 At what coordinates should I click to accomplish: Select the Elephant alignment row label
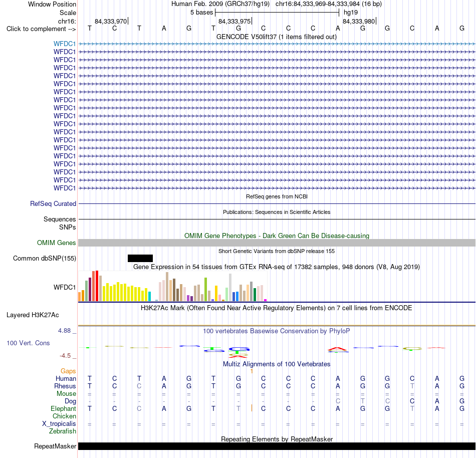(x=63, y=408)
